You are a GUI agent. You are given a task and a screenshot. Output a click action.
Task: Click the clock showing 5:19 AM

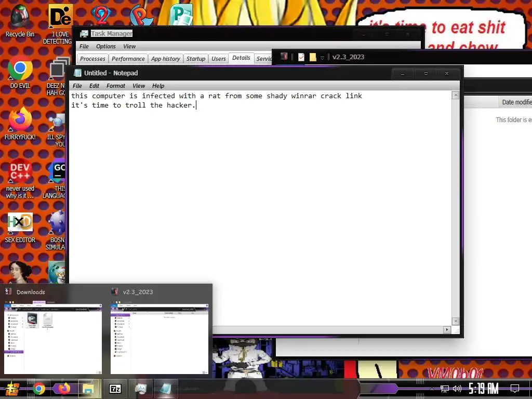484,389
